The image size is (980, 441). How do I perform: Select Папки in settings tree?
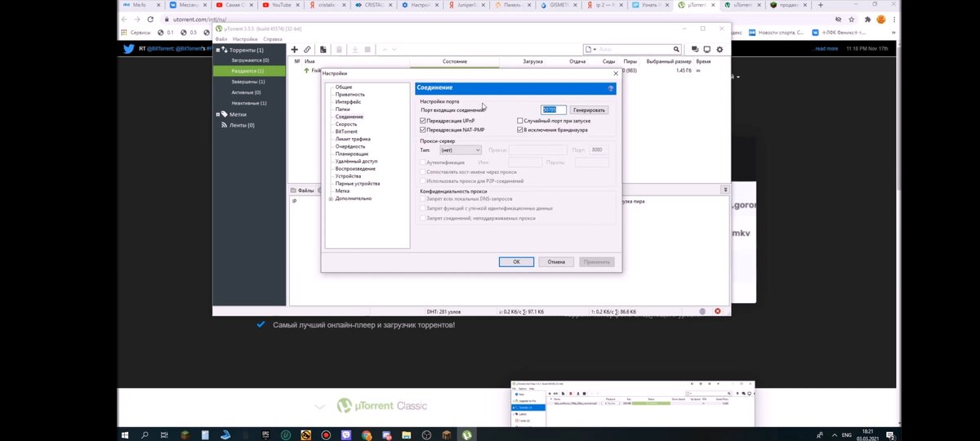click(x=343, y=109)
